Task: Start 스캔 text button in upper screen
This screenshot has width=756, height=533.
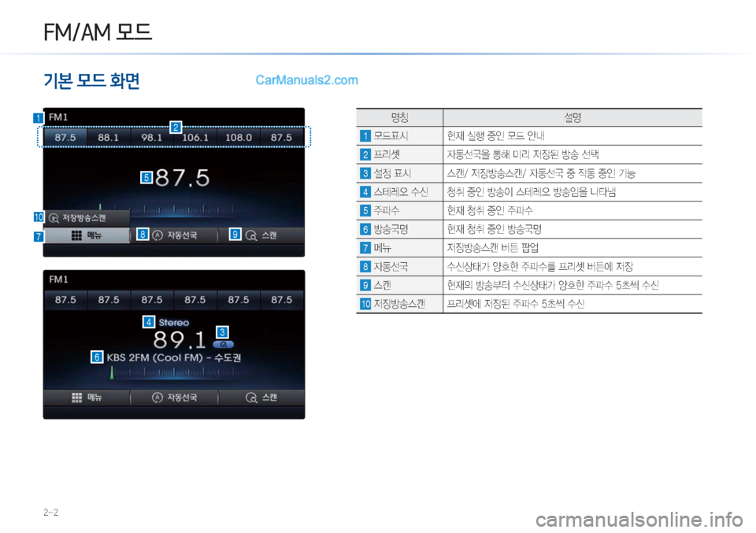Action: point(269,235)
